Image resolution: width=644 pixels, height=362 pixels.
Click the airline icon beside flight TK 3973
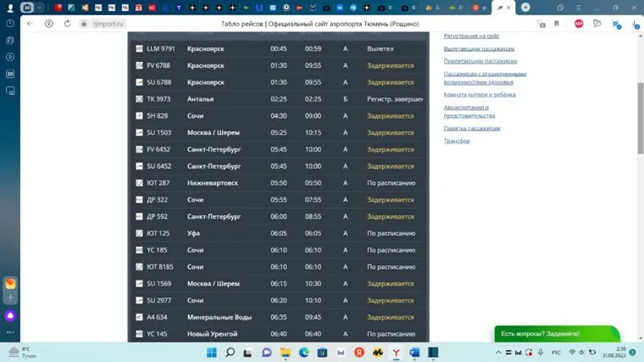[140, 99]
